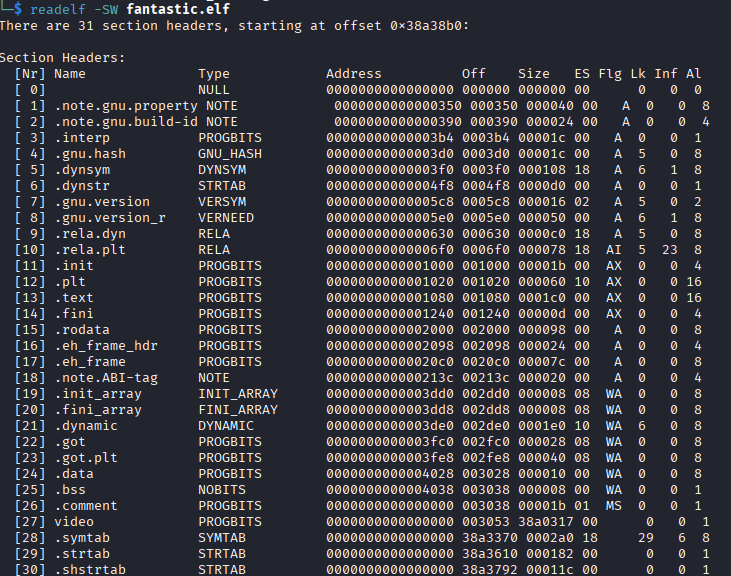Click the .symtab section row name
Screen dimensions: 731x576
click(x=82, y=537)
